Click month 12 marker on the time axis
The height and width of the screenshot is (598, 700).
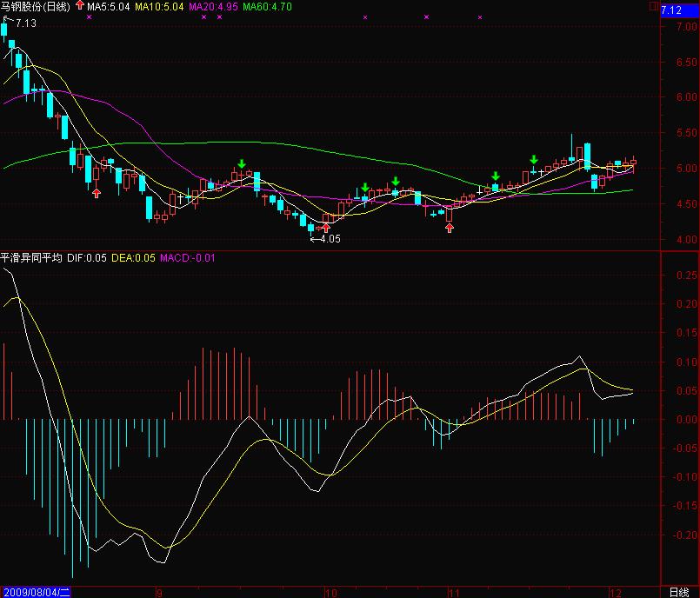(616, 593)
